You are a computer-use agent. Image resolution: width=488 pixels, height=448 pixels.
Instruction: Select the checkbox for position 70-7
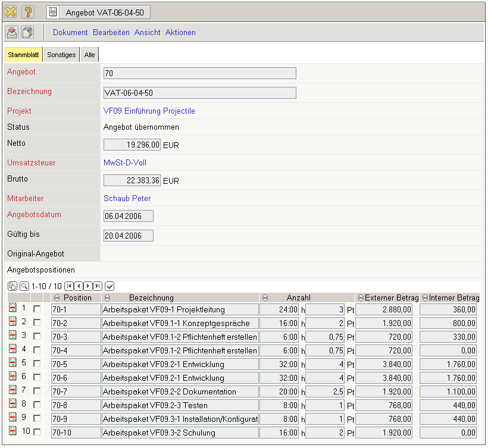[37, 391]
